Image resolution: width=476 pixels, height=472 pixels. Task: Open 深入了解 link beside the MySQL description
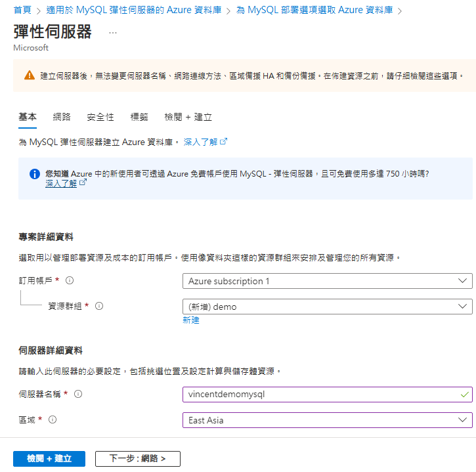(x=200, y=142)
